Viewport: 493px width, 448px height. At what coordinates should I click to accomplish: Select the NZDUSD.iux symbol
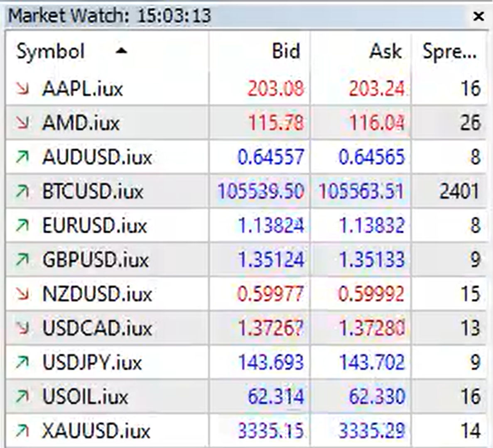tap(97, 294)
